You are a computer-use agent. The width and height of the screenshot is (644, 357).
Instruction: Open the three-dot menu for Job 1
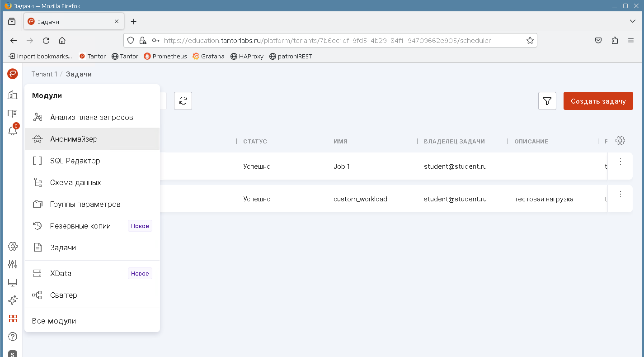(x=620, y=162)
